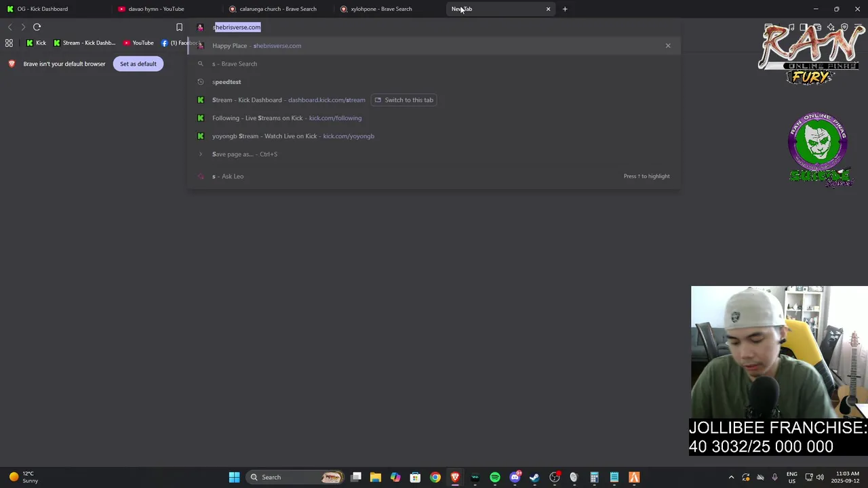Select the Happy Place shebrisverse.com suggestion
The width and height of the screenshot is (868, 488).
tap(434, 45)
